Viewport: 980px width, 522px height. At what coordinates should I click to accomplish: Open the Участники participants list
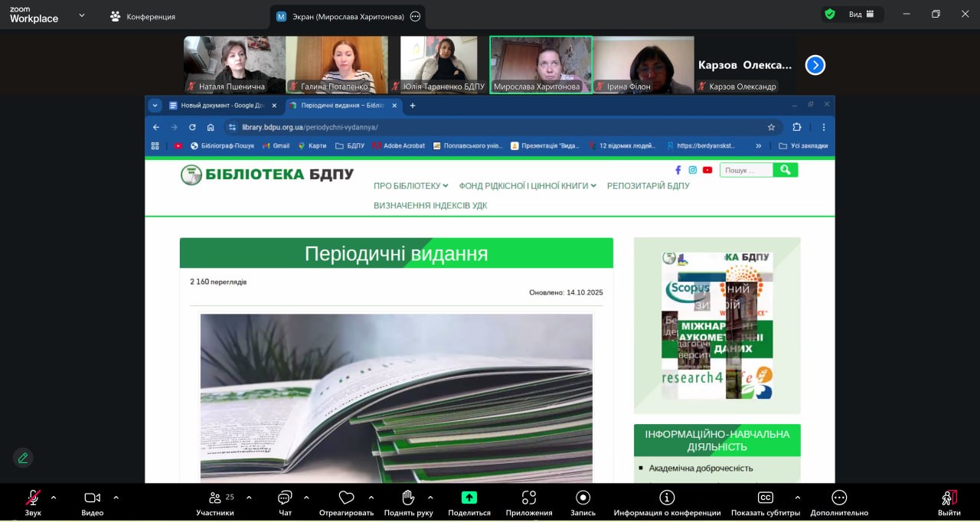click(x=215, y=501)
